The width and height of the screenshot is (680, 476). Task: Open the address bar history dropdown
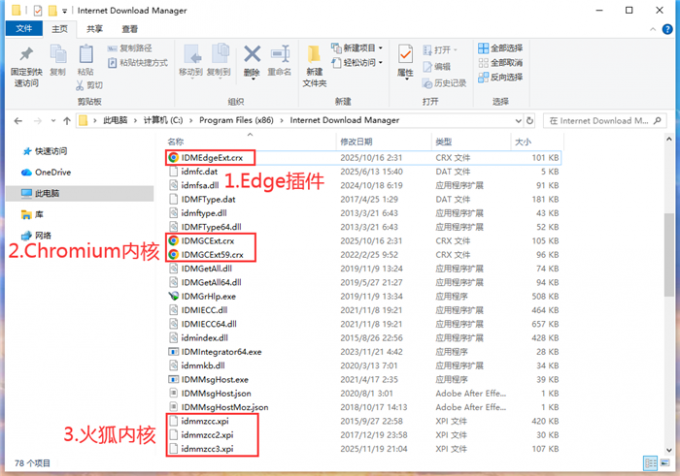pos(518,121)
